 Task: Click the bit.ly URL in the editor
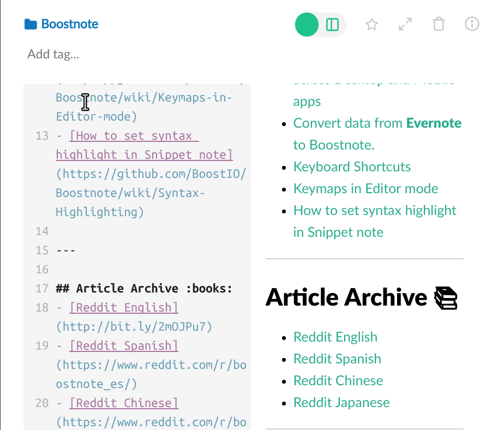pyautogui.click(x=134, y=327)
